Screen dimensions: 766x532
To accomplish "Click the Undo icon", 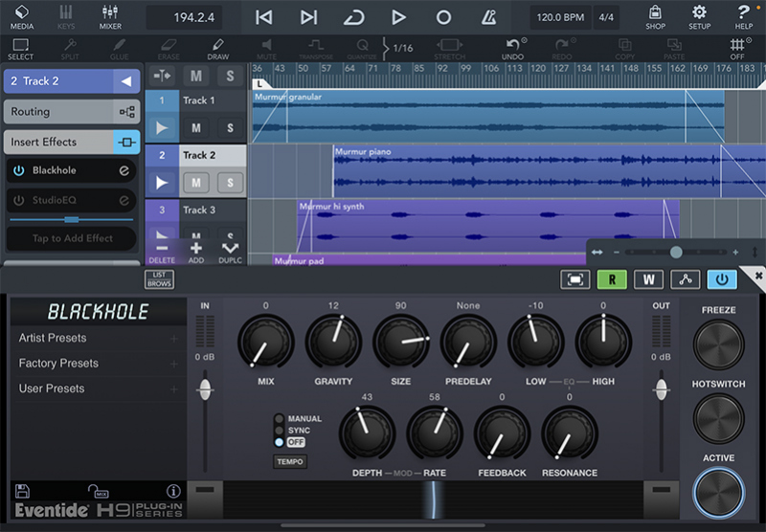I will click(x=515, y=48).
